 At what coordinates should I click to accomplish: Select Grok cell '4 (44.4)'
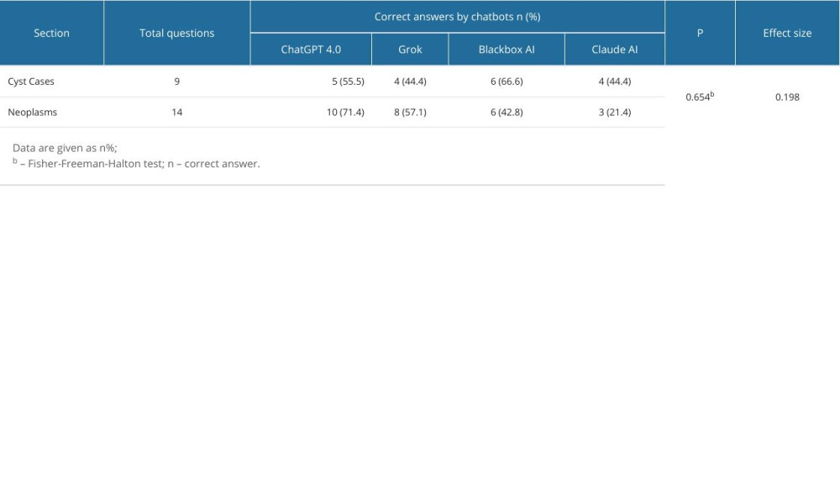[x=410, y=81]
